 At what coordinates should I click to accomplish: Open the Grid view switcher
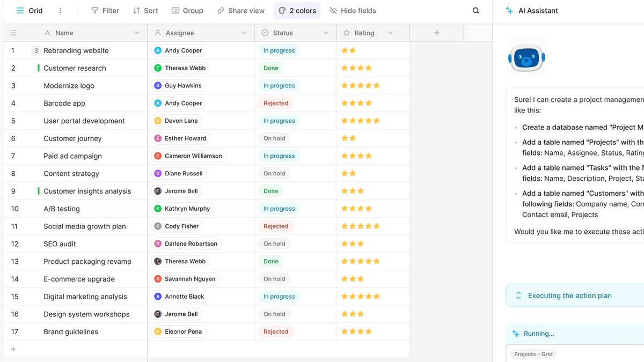pyautogui.click(x=30, y=11)
